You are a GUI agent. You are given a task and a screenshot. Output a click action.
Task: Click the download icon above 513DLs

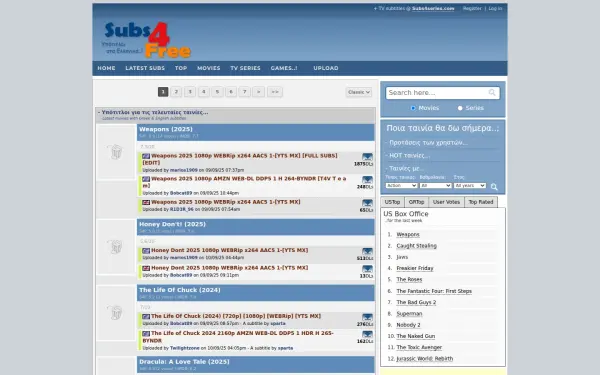(x=367, y=251)
